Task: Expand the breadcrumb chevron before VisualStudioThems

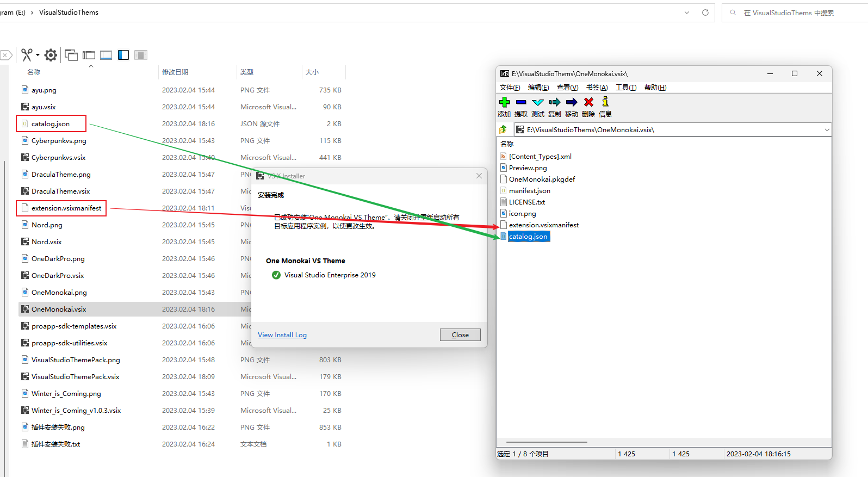Action: pyautogui.click(x=32, y=13)
